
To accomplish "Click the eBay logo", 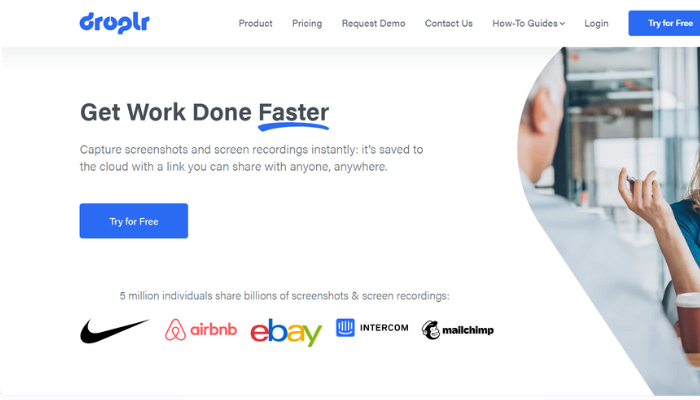I will click(286, 332).
